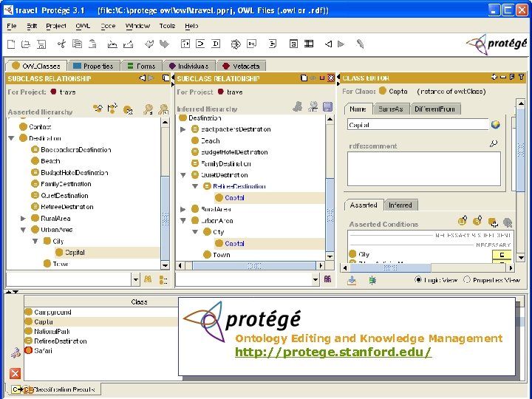The width and height of the screenshot is (532, 399).
Task: Click the Class Editor horizontal scrollbar thumb
Action: coord(390,267)
